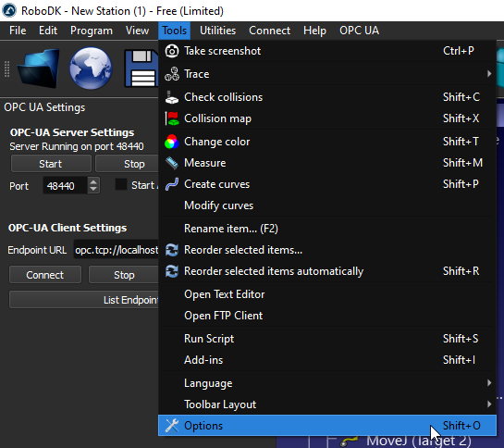Click the Reorder selected items... icon
This screenshot has width=504, height=448.
coord(172,250)
